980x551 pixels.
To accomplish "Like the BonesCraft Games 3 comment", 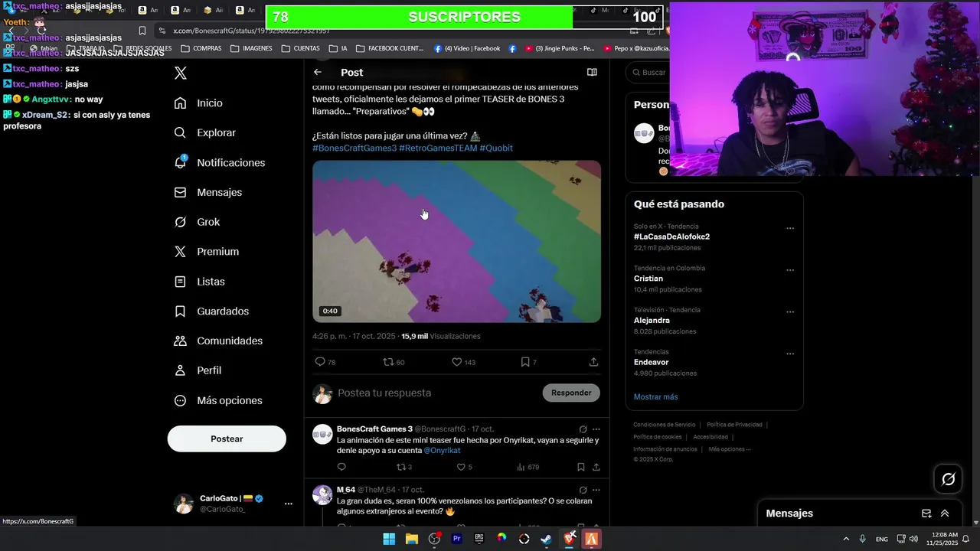I will [461, 467].
